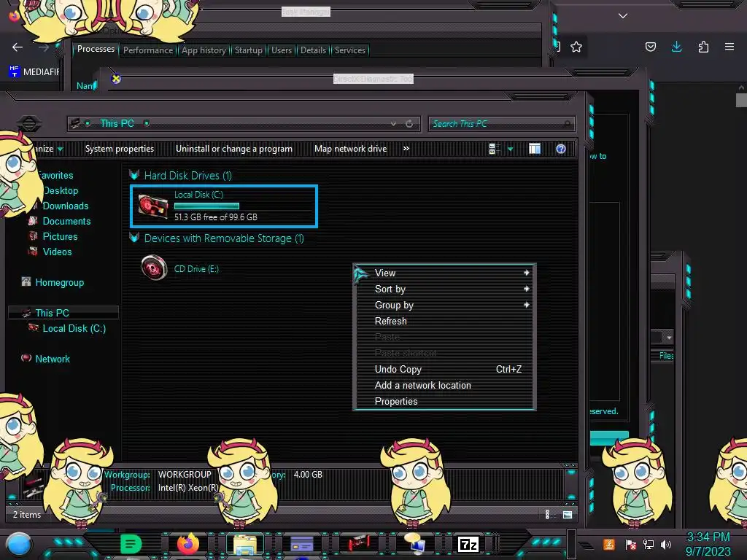Refresh the This PC address bar
This screenshot has height=560, width=747.
tap(409, 124)
